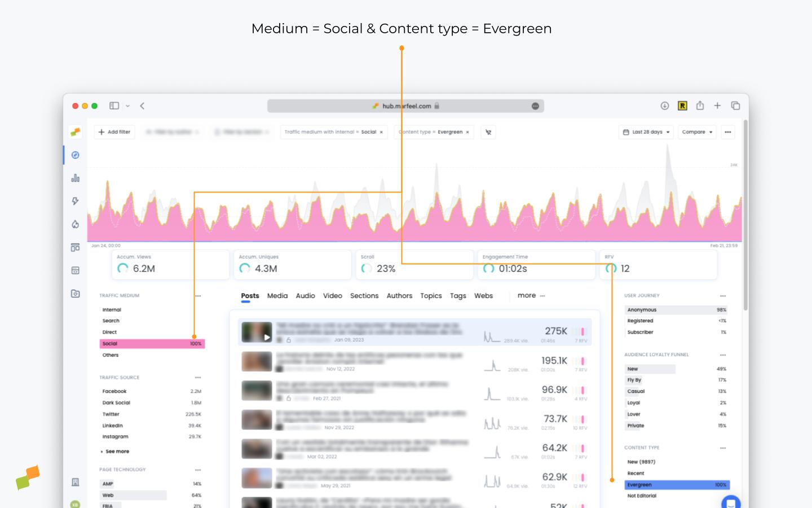
Task: Open the Last 28 days date dropdown
Action: [x=646, y=132]
